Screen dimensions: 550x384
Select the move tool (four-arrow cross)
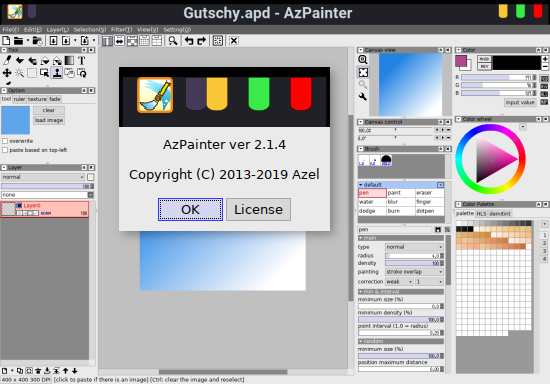click(x=7, y=73)
